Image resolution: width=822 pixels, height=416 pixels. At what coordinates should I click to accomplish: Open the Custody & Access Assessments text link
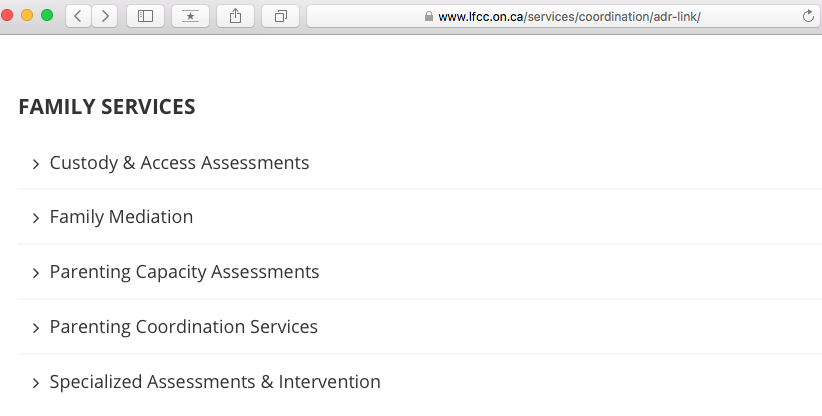(179, 163)
